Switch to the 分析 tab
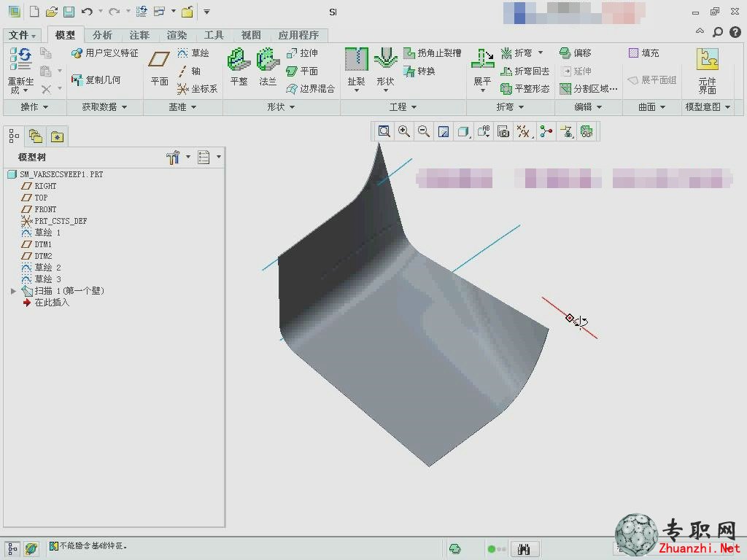747x560 pixels. click(102, 35)
